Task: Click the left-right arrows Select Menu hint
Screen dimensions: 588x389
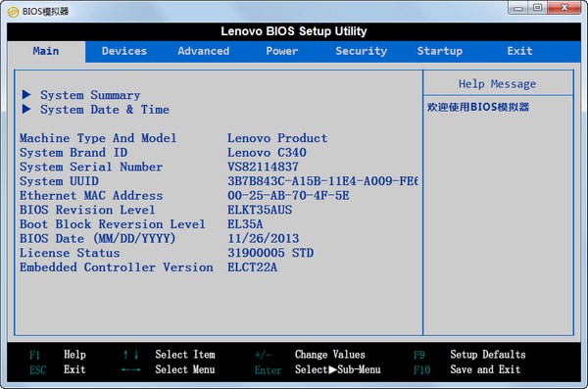Action: (x=168, y=369)
